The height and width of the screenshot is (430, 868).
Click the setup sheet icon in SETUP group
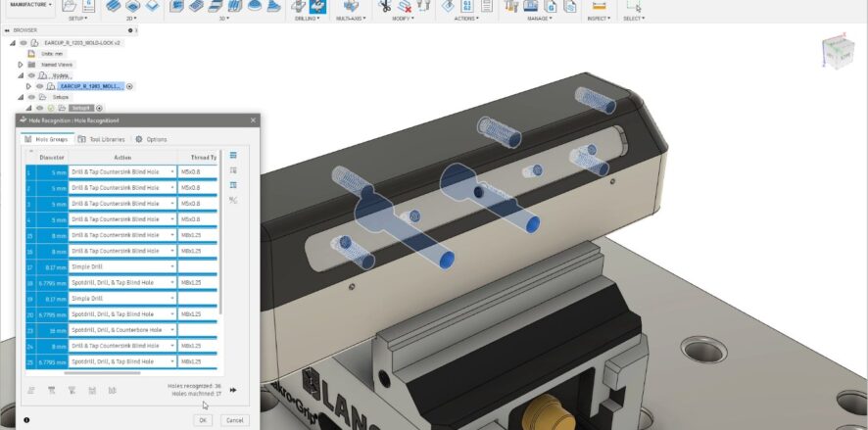(x=88, y=6)
